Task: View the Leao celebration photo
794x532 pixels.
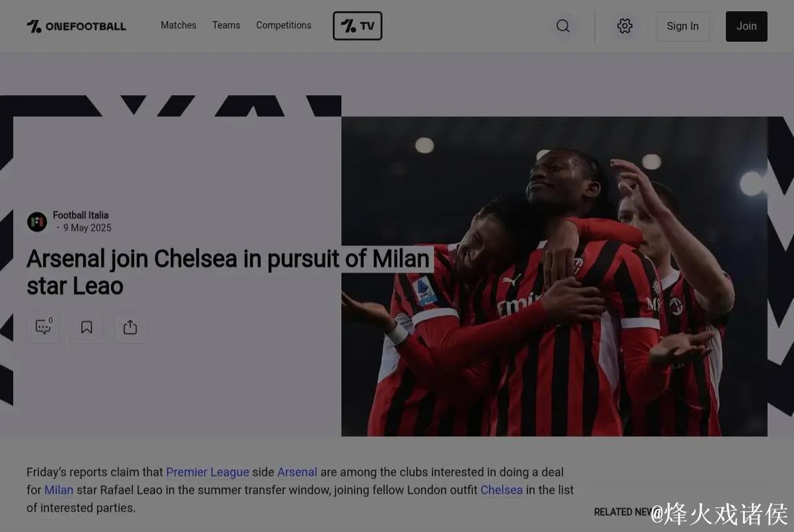Action: (x=554, y=277)
